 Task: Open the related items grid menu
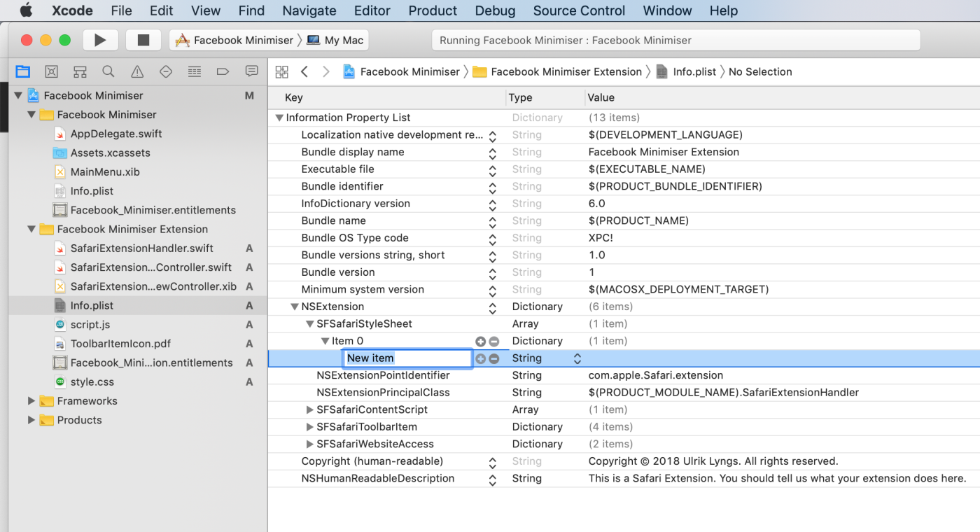click(282, 71)
